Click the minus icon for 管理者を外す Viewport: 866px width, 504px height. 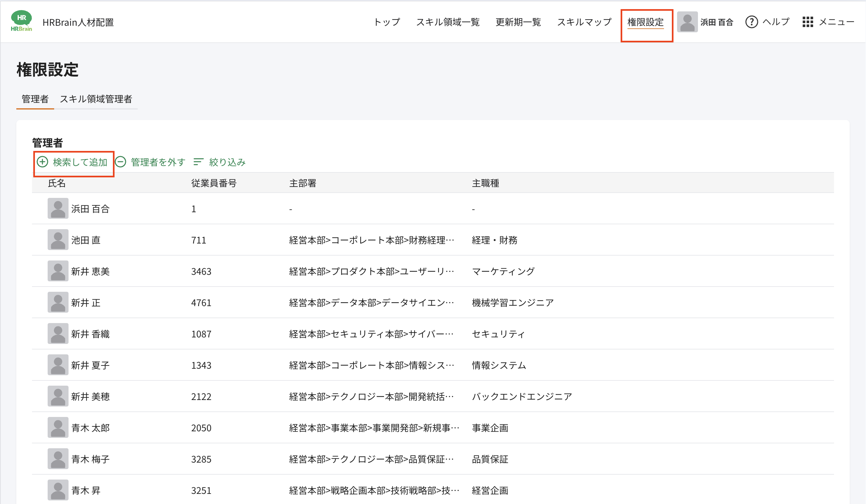point(120,162)
